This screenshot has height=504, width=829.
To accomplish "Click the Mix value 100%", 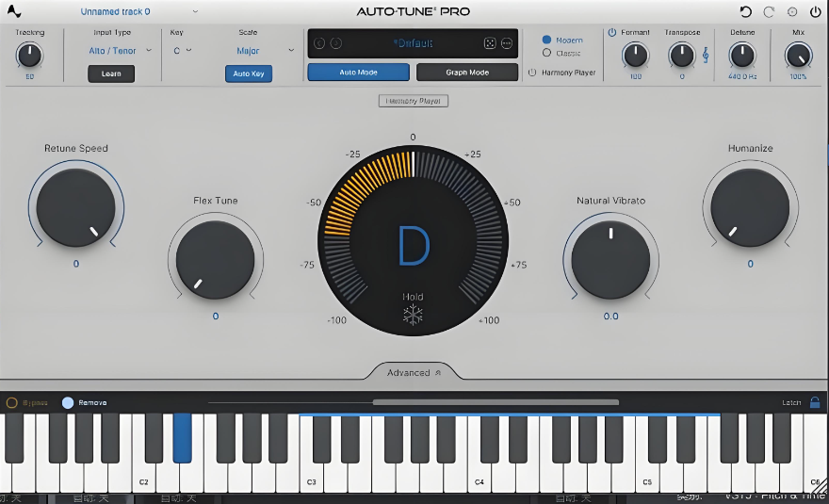I will coord(798,76).
